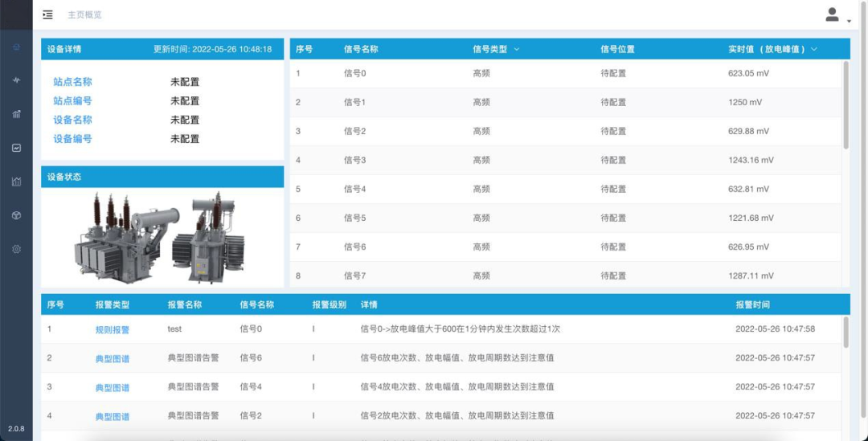Select the 主页概览 tab

click(x=84, y=15)
